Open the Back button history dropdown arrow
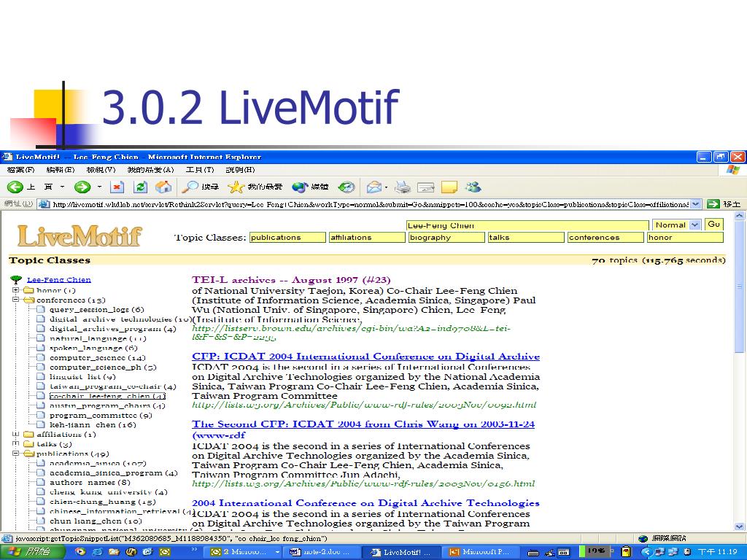This screenshot has width=747, height=560. (63, 187)
